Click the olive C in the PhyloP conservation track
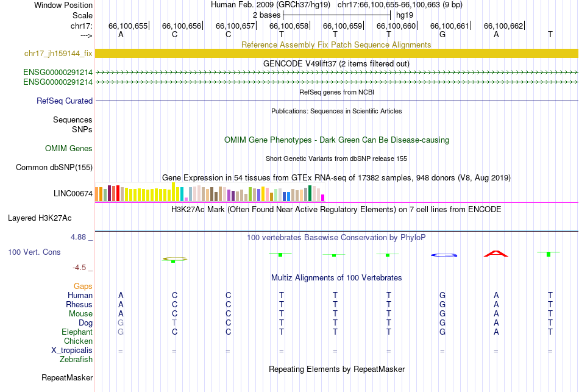Viewport: 579px width, 392px height. tap(174, 259)
